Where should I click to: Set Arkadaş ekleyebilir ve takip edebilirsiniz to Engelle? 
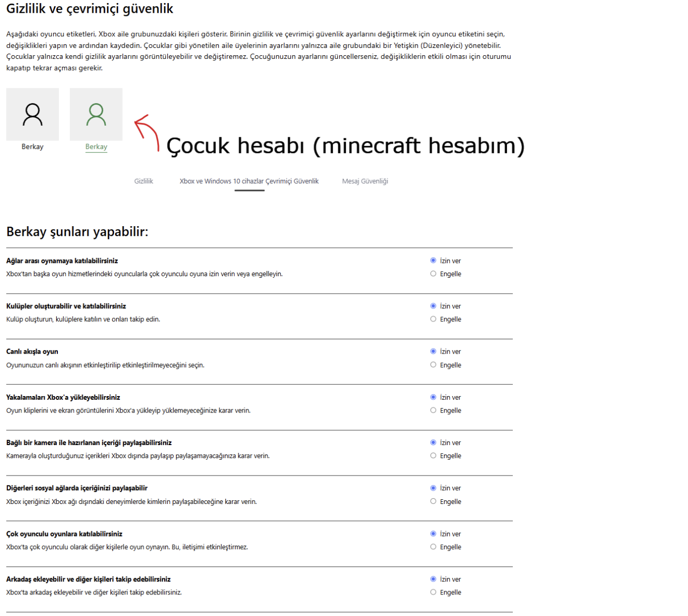coord(433,592)
